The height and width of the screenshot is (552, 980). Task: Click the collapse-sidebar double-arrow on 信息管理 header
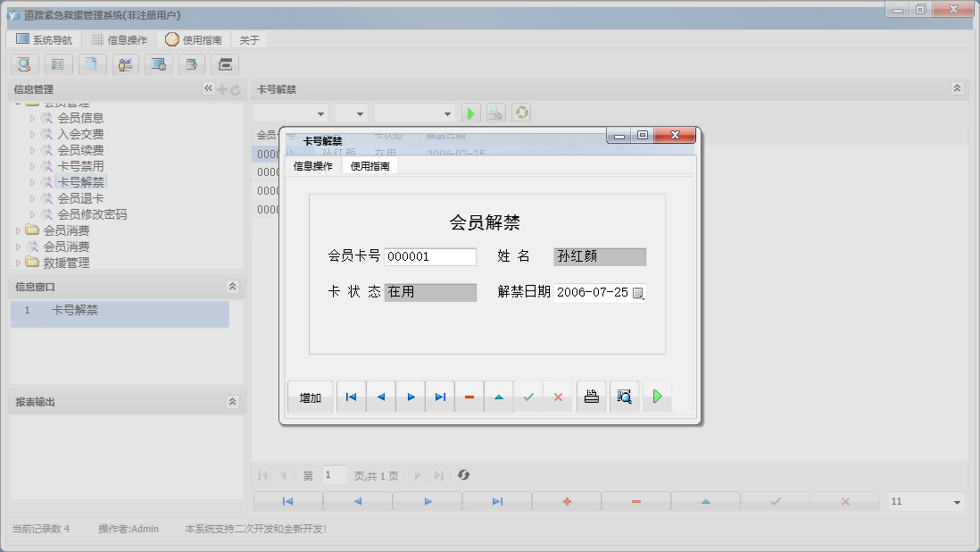(207, 88)
